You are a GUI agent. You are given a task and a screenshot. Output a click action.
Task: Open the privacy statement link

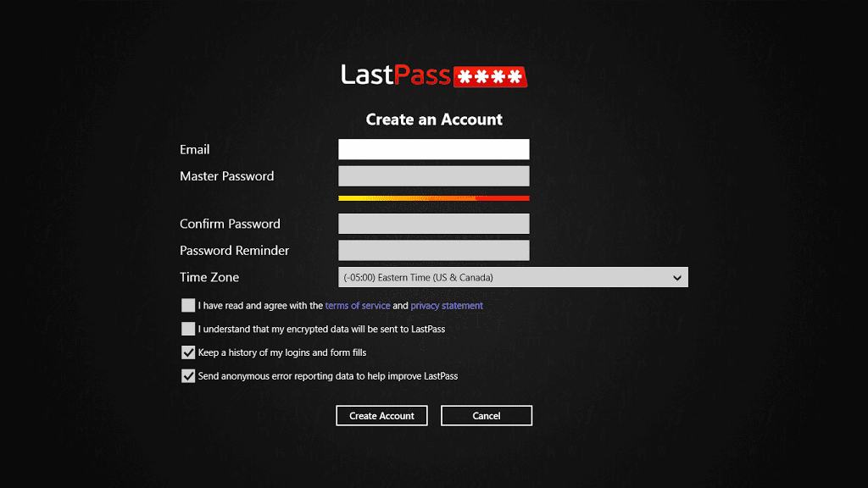447,305
